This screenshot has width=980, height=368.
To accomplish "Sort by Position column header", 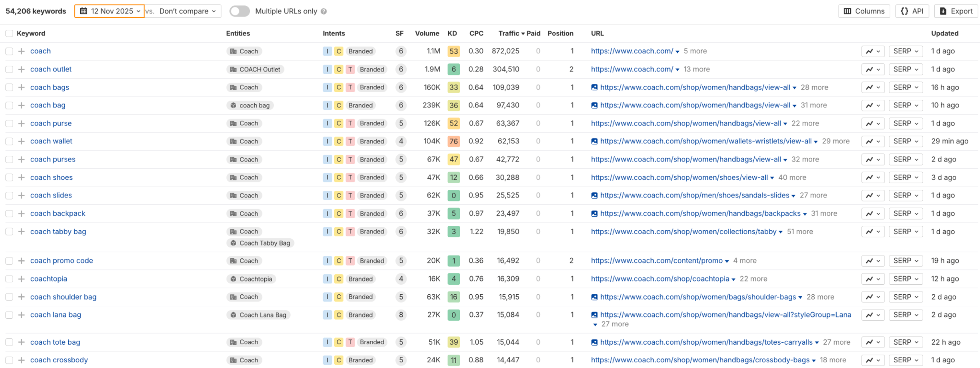I will (560, 33).
